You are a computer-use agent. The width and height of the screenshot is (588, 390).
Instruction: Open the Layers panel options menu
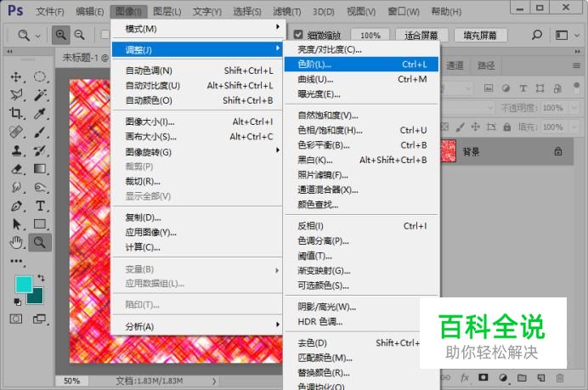coord(576,65)
